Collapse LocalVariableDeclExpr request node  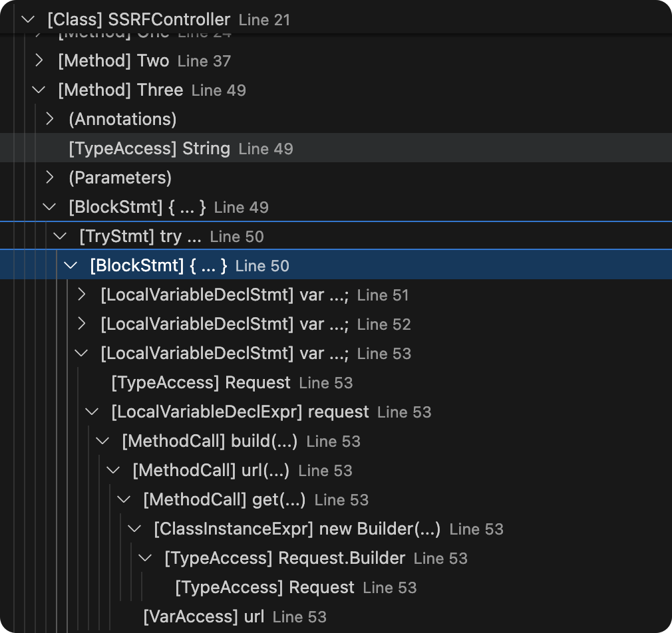92,412
